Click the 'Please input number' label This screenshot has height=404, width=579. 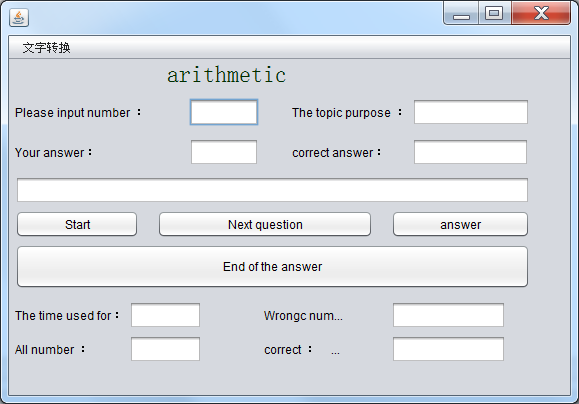click(x=78, y=113)
